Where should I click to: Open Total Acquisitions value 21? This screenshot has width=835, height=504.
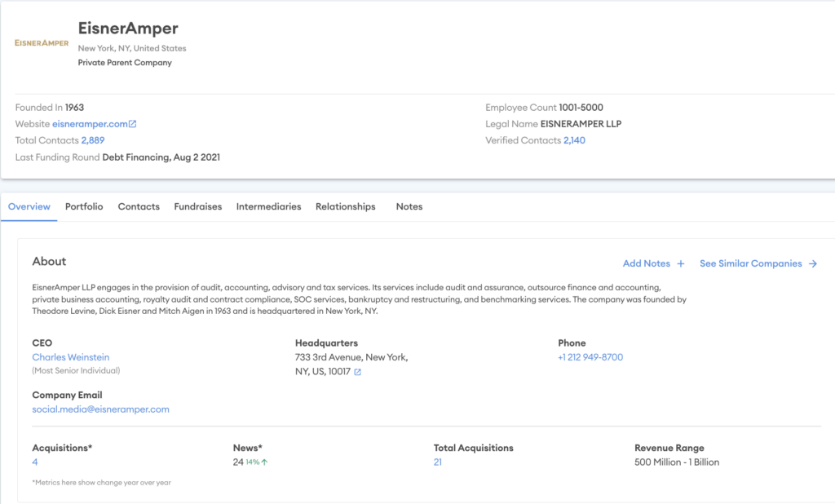click(x=438, y=462)
